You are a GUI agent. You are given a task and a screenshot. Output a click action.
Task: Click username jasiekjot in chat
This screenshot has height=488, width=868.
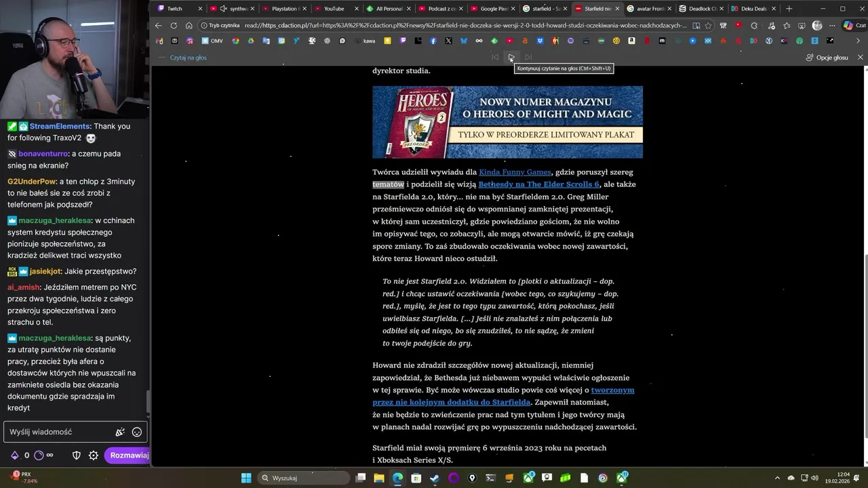[x=45, y=271]
